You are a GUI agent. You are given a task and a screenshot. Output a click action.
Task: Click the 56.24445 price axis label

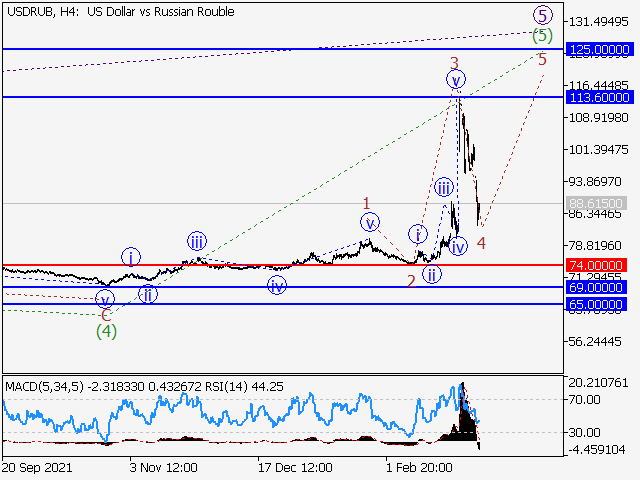click(595, 341)
